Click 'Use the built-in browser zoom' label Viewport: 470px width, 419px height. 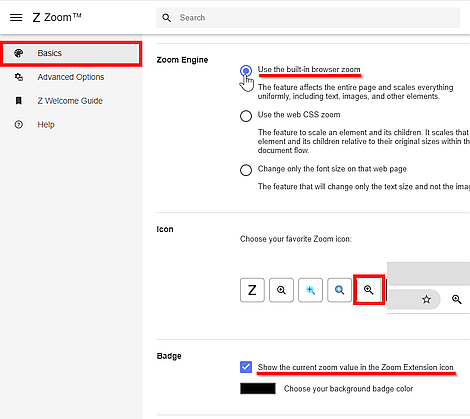coord(309,69)
